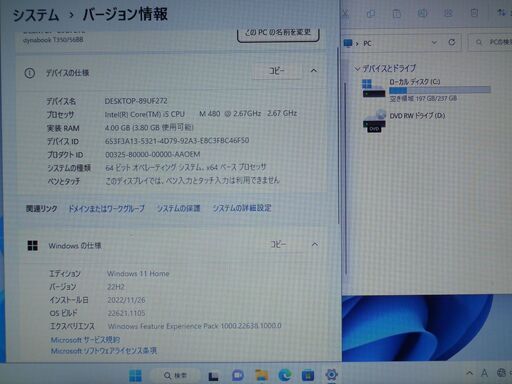Click Windows Feature Experience Pack text
512x384 pixels.
[194, 326]
